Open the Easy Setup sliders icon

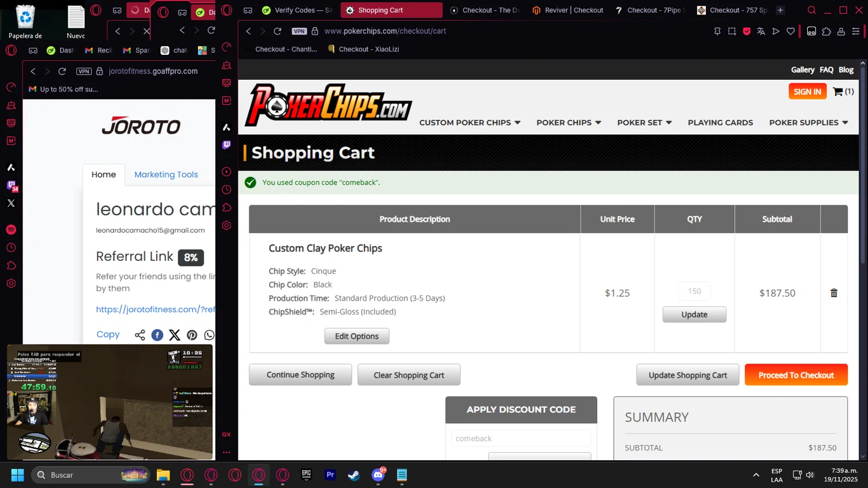pos(856,31)
